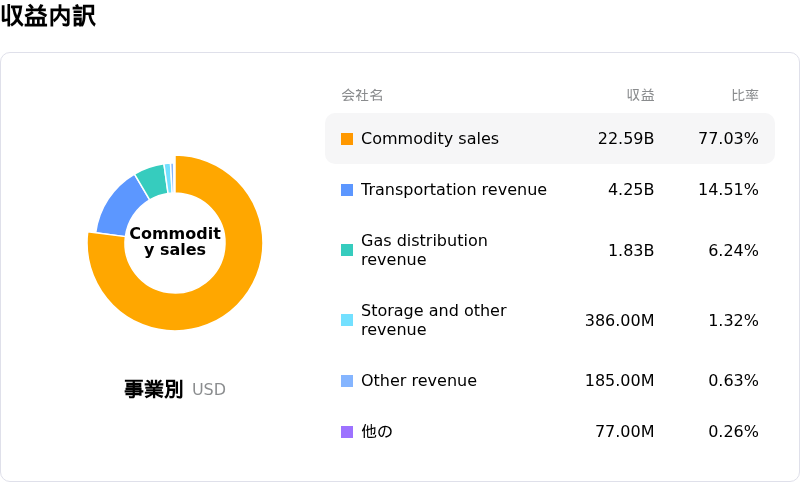The width and height of the screenshot is (800, 482).
Task: Click the Gas distribution revenue label
Action: 424,250
